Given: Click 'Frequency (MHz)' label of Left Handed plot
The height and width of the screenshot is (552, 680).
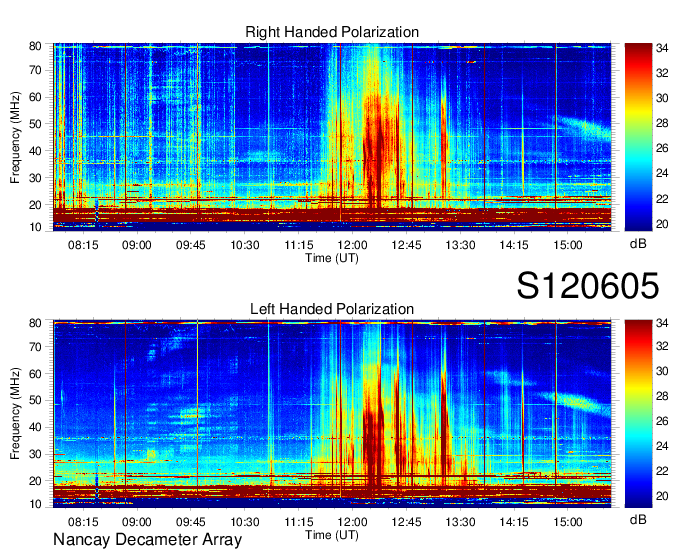Looking at the screenshot, I should tap(15, 414).
